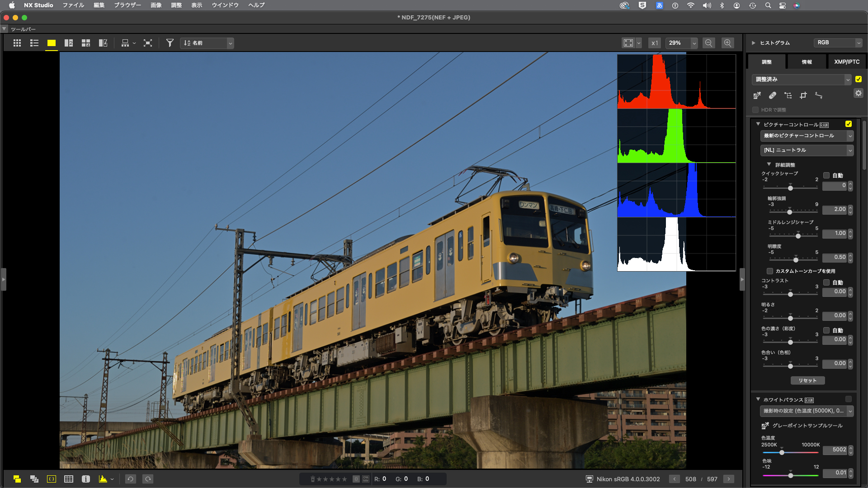Rotate image counterclockwise
This screenshot has width=868, height=488.
[x=130, y=479]
